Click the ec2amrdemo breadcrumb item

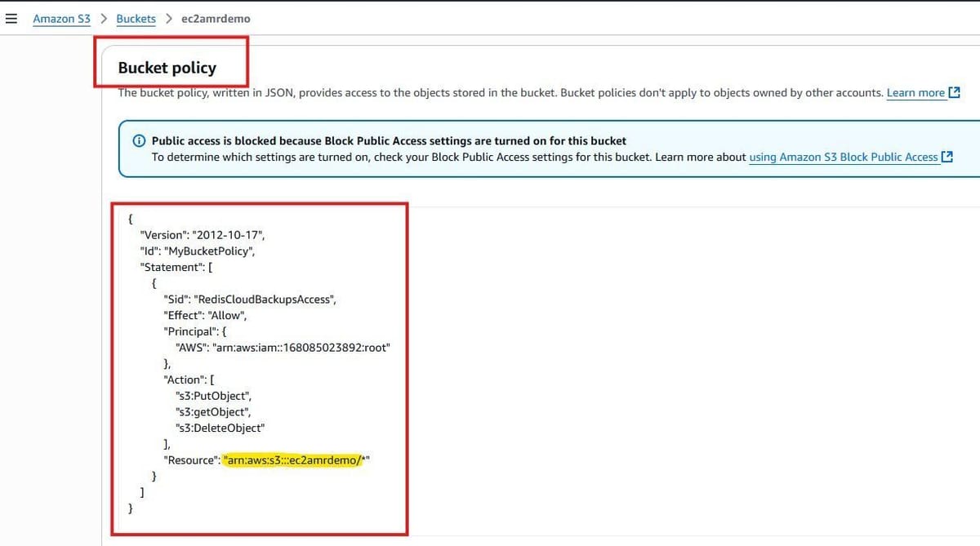[x=216, y=18]
